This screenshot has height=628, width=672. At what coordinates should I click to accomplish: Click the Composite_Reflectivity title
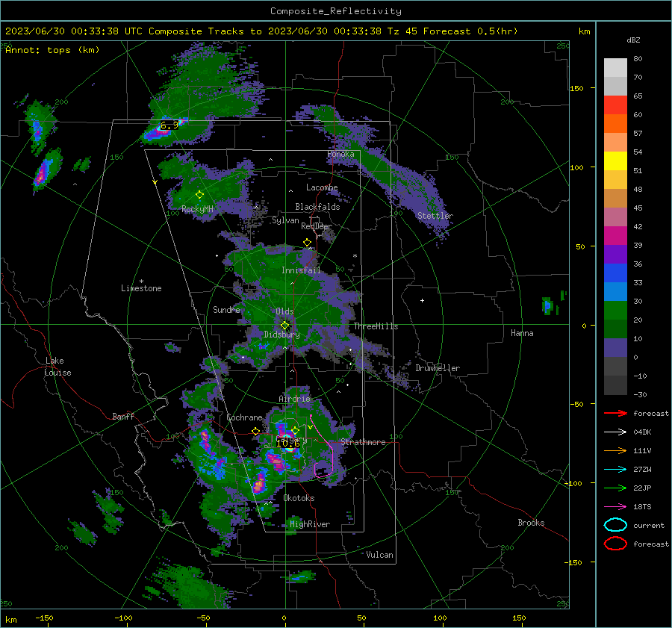(335, 11)
